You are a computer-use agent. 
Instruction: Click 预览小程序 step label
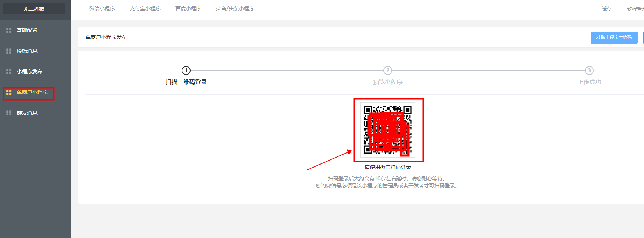pyautogui.click(x=388, y=82)
